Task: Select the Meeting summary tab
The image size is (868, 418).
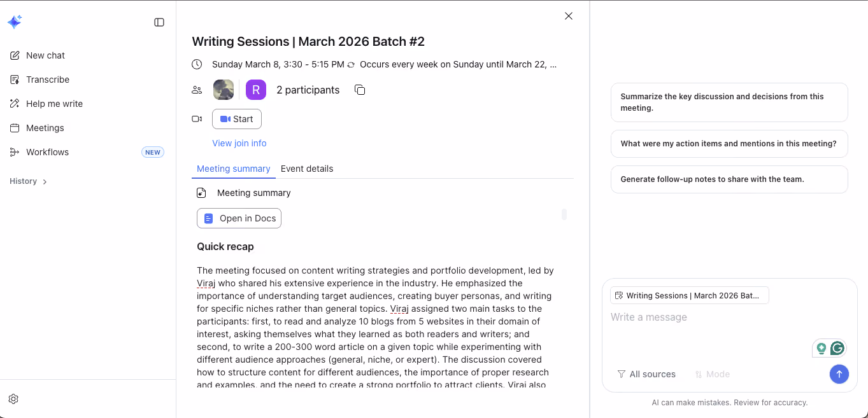Action: tap(234, 169)
